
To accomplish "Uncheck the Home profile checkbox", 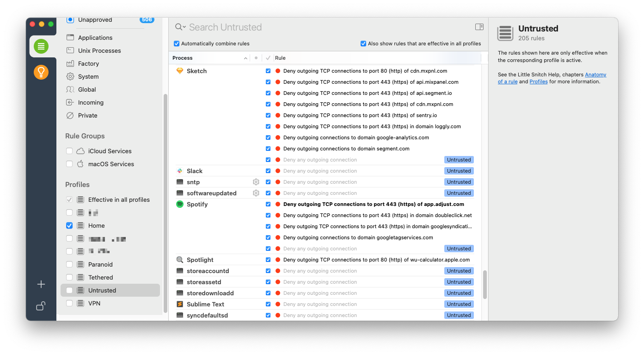I will coord(69,225).
